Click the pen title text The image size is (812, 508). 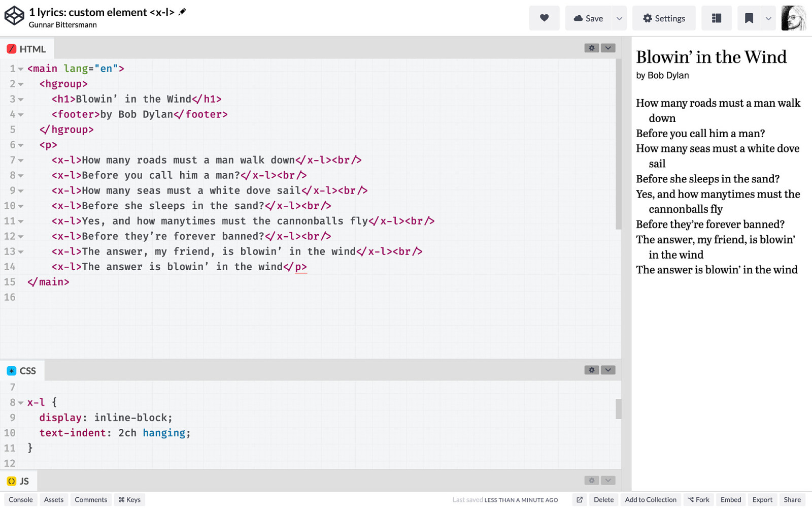[101, 12]
